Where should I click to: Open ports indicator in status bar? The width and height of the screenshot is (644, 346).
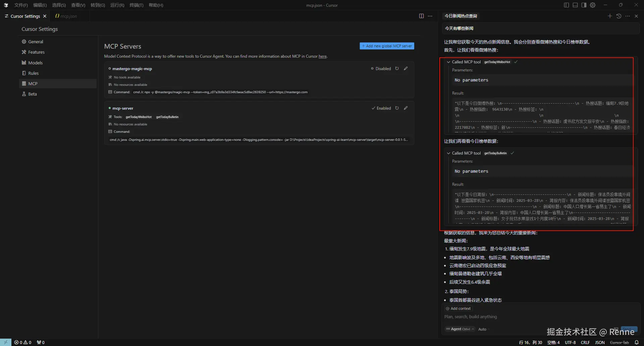41,342
